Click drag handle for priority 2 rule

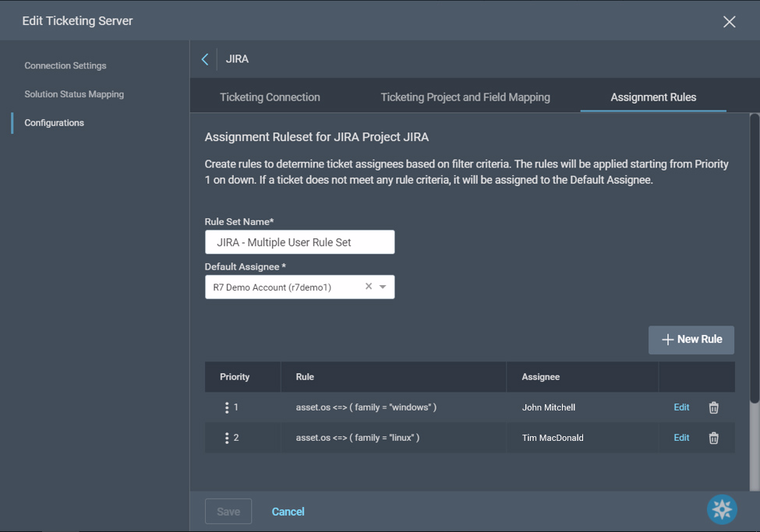pyautogui.click(x=227, y=438)
